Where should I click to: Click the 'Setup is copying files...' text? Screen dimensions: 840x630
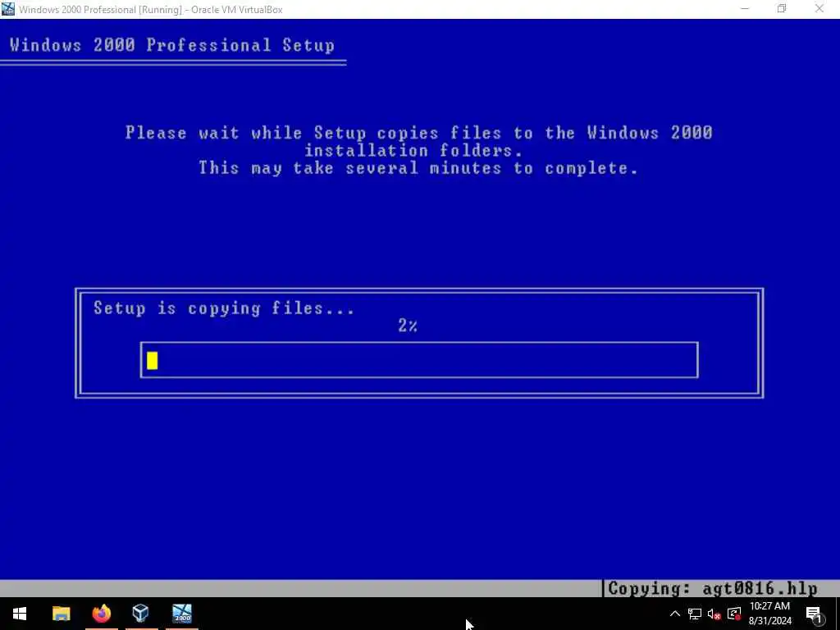pyautogui.click(x=224, y=308)
